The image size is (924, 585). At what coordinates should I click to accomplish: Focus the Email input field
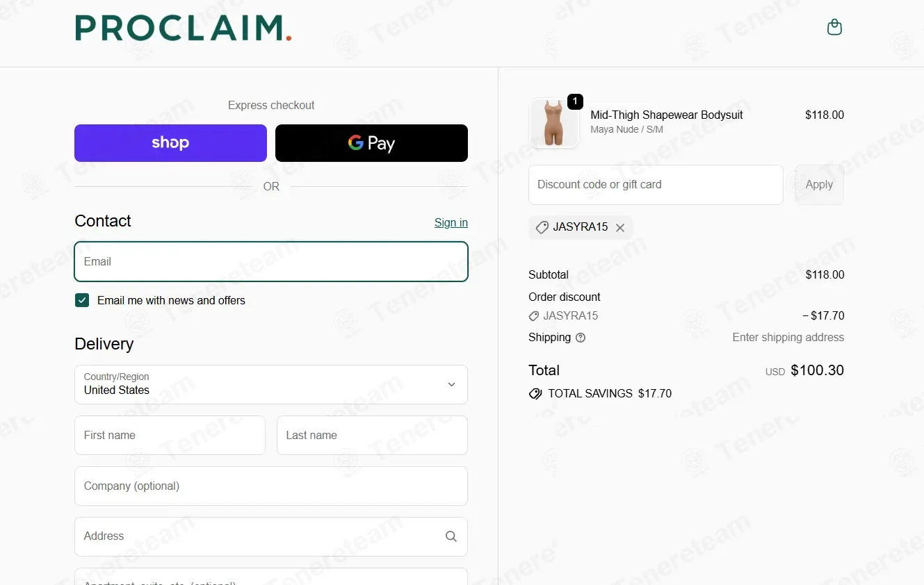271,261
